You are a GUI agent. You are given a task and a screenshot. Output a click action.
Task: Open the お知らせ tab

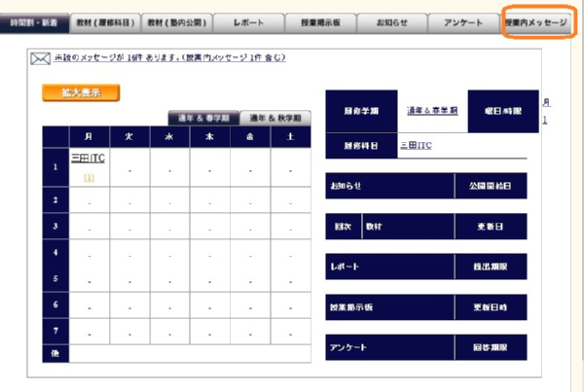click(391, 21)
